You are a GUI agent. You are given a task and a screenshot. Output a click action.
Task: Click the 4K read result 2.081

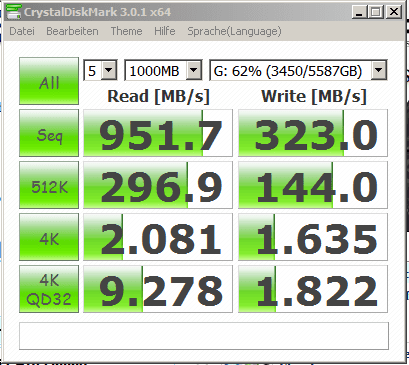[158, 237]
